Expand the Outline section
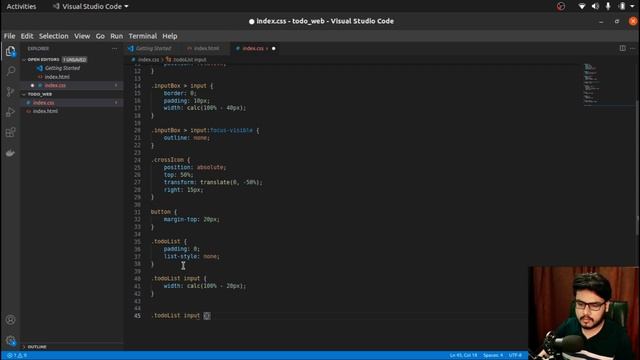This screenshot has height=360, width=640. click(x=24, y=347)
